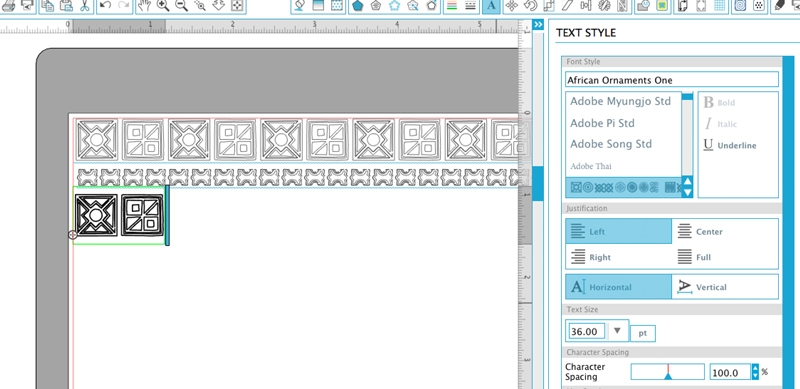This screenshot has width=800, height=389.
Task: Select the highlighted ornament symbols font row
Action: coord(623,187)
